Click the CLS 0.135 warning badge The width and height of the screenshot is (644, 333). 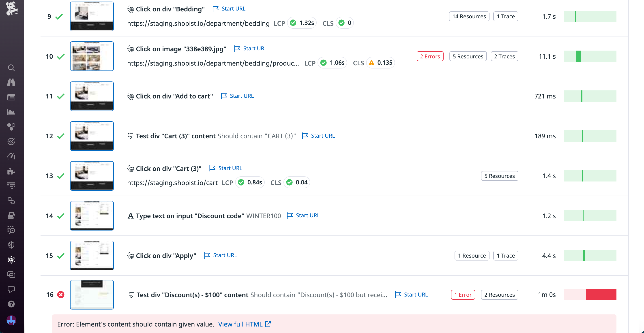(x=380, y=63)
